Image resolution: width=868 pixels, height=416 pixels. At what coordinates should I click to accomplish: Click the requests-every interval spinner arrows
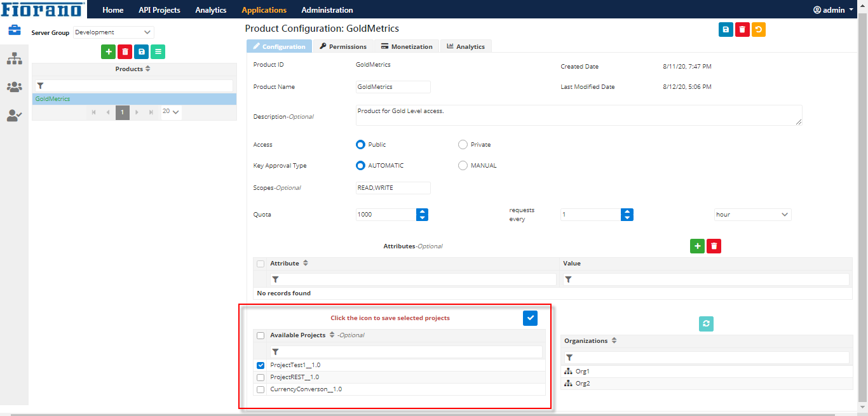pos(627,215)
